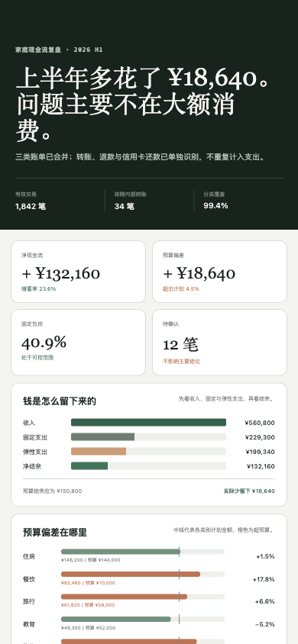This screenshot has height=644, width=298.
Task: Click the 储蓄率 23.6% note
Action: [39, 288]
